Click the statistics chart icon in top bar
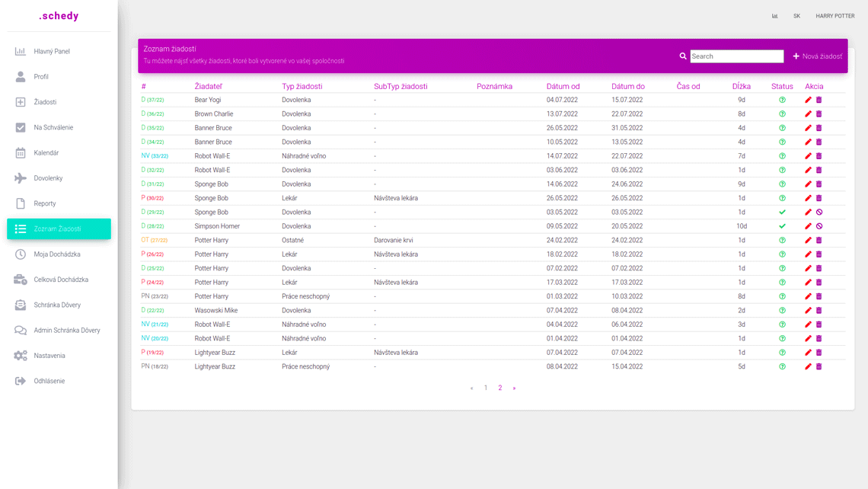The height and width of the screenshot is (489, 868). point(775,16)
